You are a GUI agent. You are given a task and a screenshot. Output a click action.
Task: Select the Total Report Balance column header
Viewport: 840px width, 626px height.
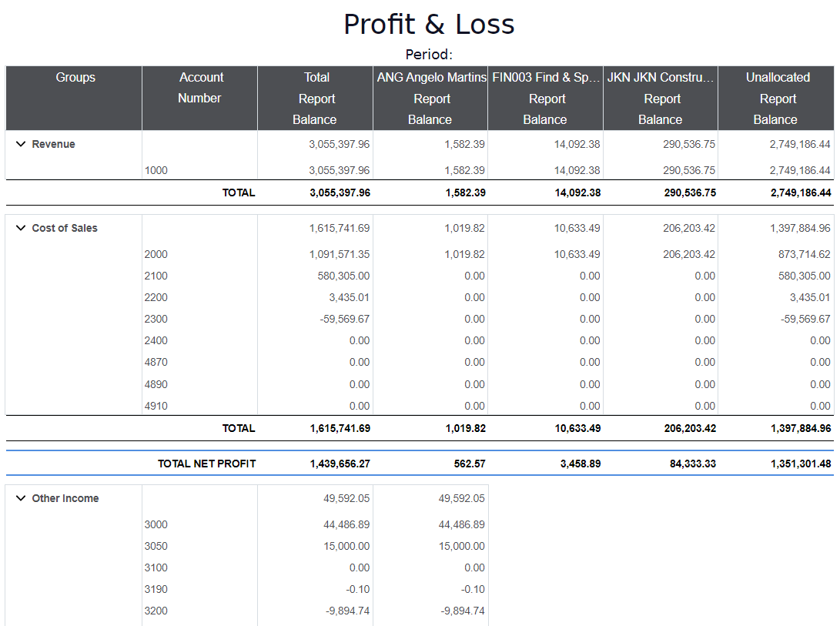tap(316, 98)
